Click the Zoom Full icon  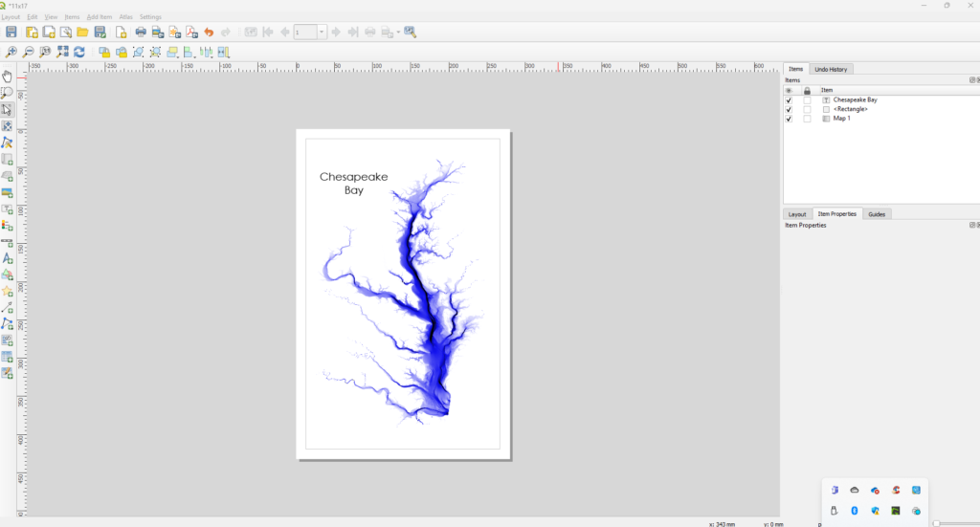[62, 52]
